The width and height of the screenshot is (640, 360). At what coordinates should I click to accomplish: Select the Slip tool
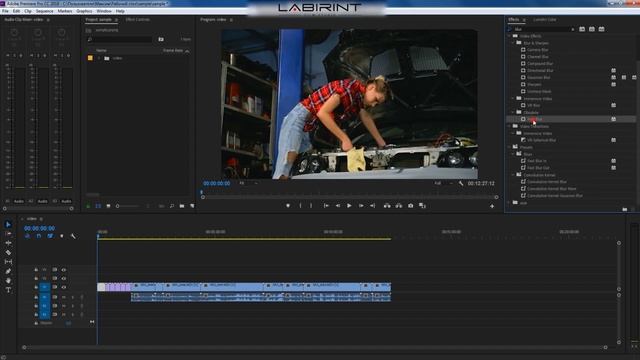[x=8, y=262]
